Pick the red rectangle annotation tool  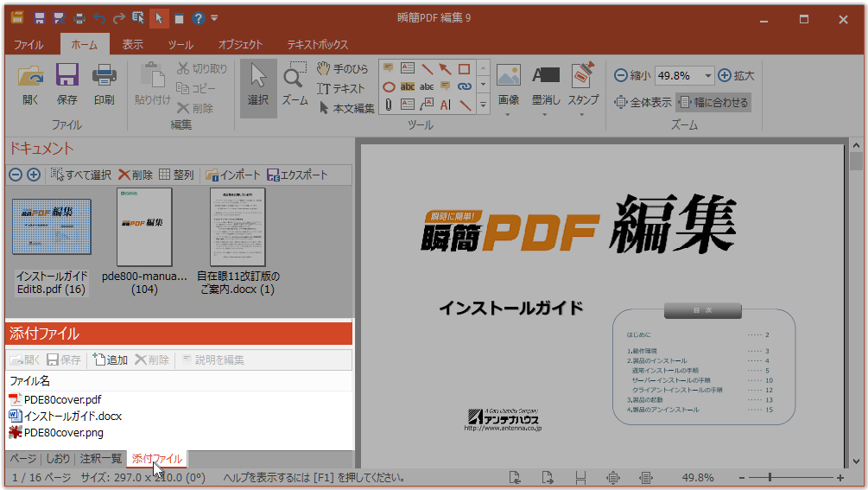coord(465,68)
